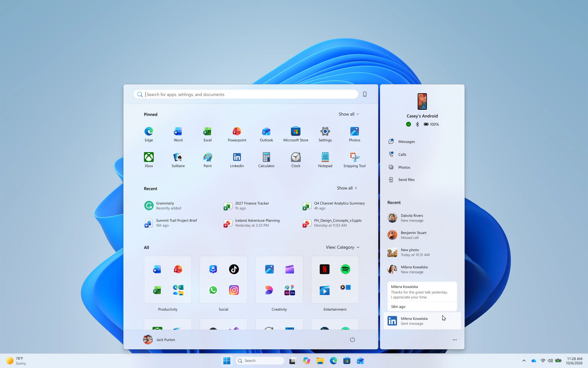
Task: Open the pinned Outlook app
Action: pos(266,134)
